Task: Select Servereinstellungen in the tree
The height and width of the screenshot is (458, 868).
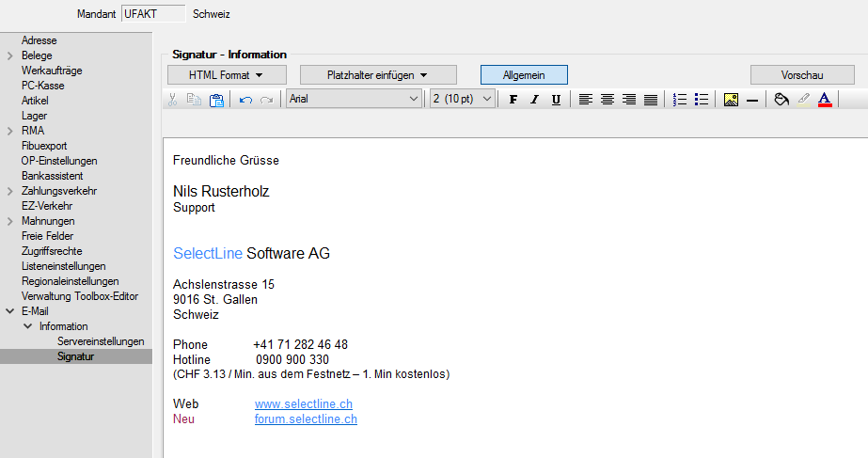Action: (101, 341)
